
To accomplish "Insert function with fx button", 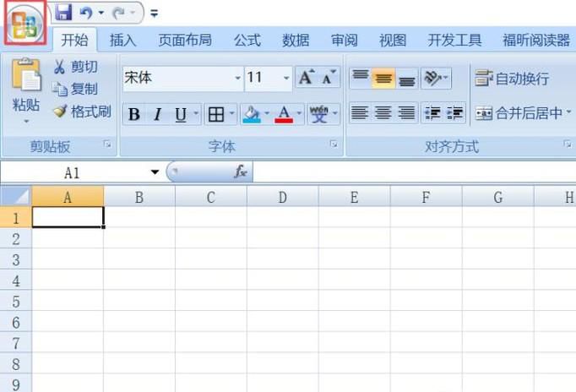I will [240, 171].
